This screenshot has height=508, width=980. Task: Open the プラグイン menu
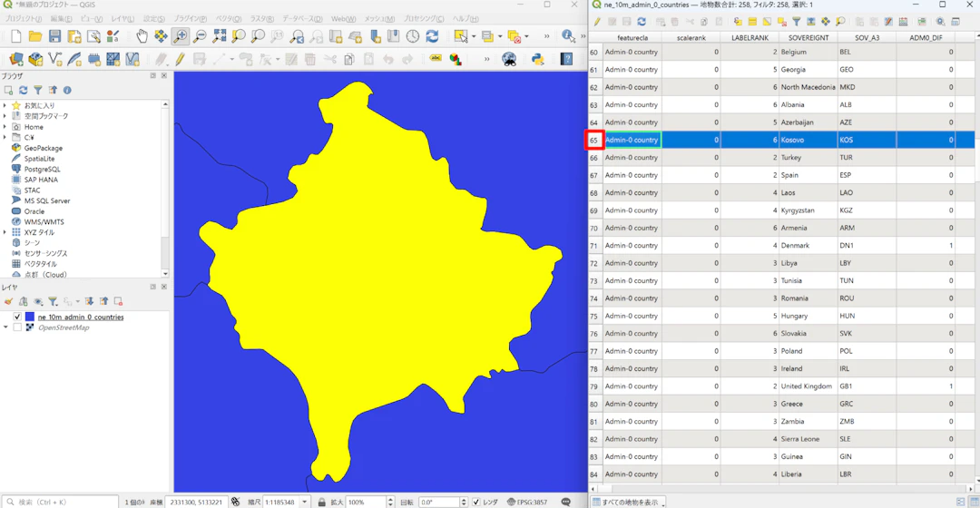click(x=189, y=18)
